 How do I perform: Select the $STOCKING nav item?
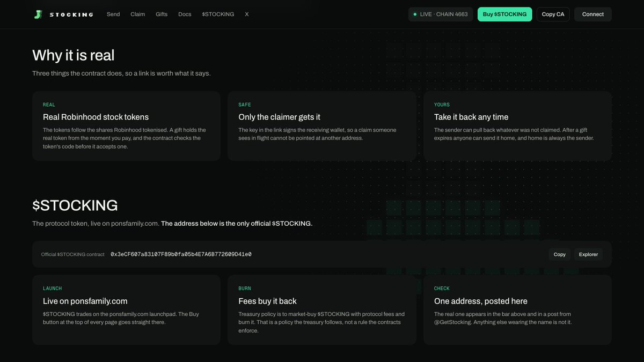218,14
